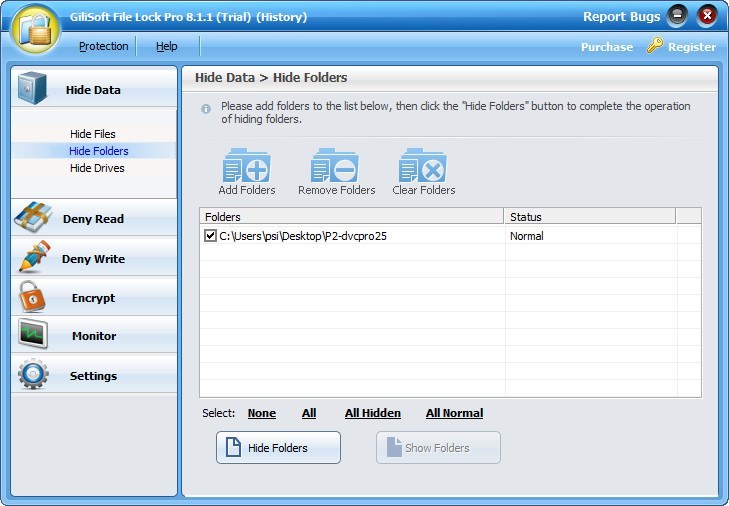Open the Protection menu
This screenshot has width=729, height=506.
point(103,46)
